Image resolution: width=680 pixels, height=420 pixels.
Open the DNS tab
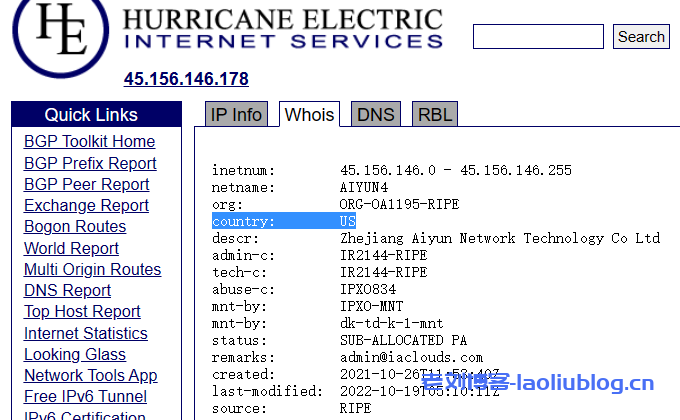click(376, 115)
